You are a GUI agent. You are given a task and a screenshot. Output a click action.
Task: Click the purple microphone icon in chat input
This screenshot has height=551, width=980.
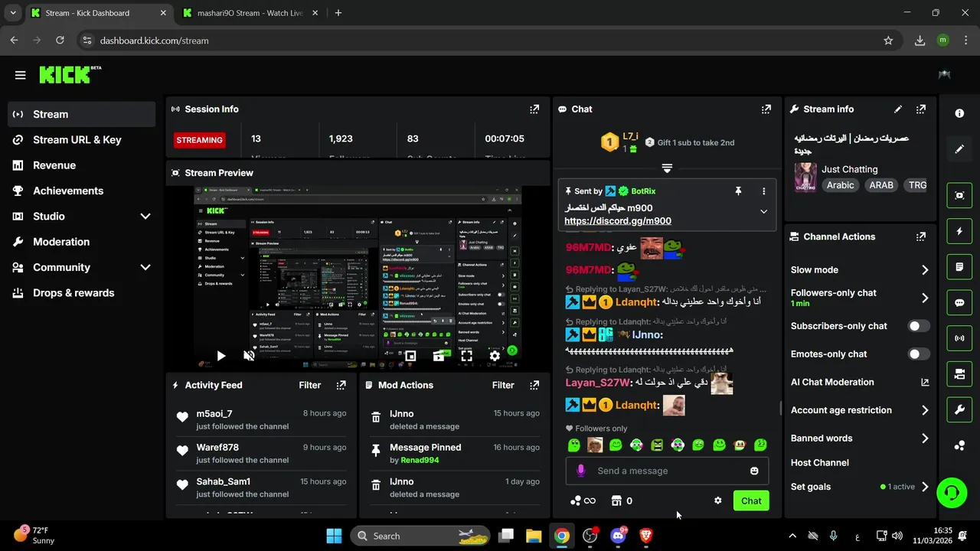click(x=581, y=471)
